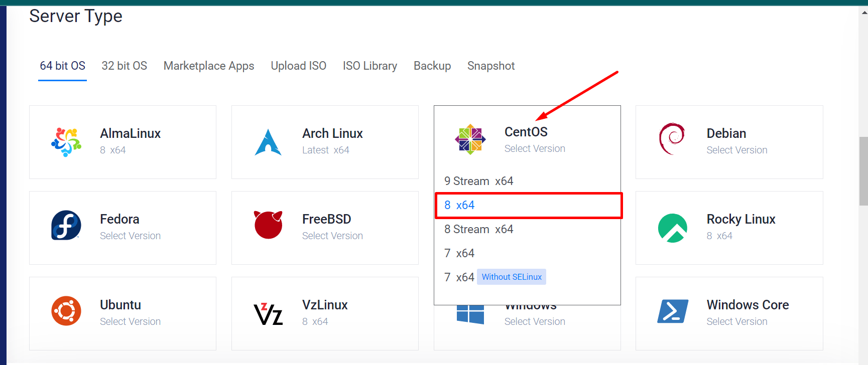This screenshot has height=365, width=868.
Task: Click the Debian swirl logo icon
Action: tap(673, 139)
